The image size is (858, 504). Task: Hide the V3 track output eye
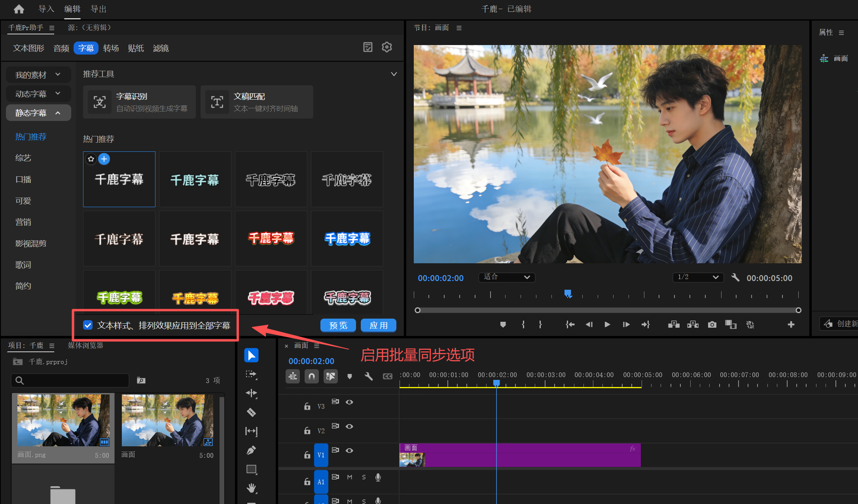pos(349,402)
